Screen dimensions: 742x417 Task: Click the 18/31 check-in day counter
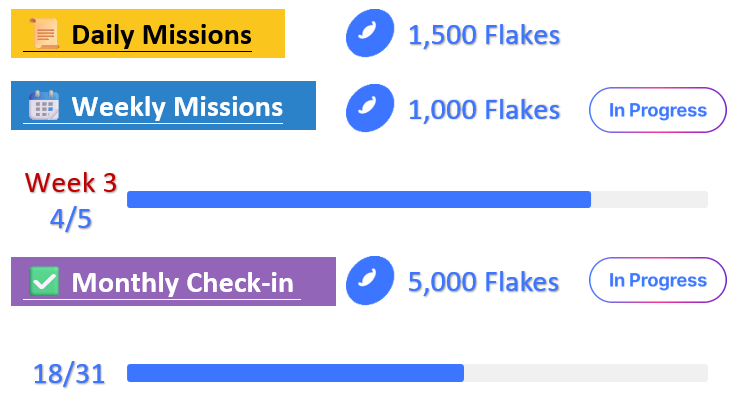click(69, 374)
